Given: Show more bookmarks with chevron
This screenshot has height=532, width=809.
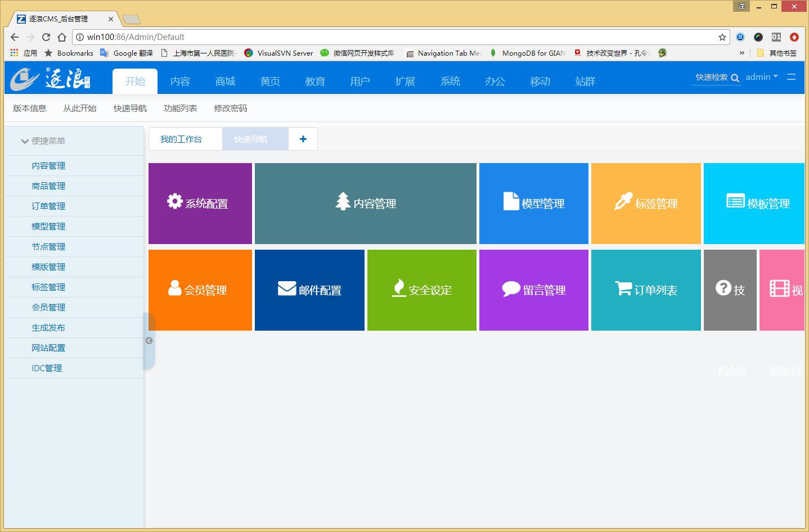Looking at the screenshot, I should (x=741, y=53).
